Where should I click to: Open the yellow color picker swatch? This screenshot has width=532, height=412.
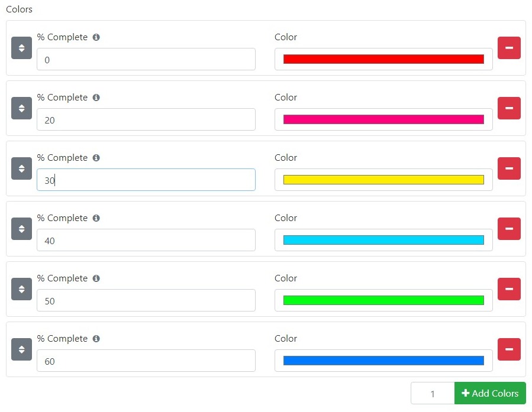coord(383,180)
